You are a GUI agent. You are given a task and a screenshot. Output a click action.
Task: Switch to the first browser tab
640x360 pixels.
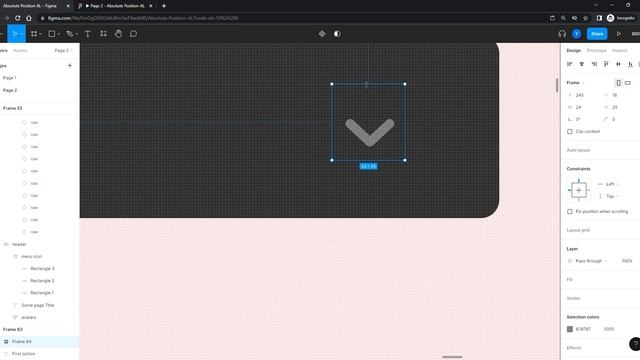click(36, 6)
